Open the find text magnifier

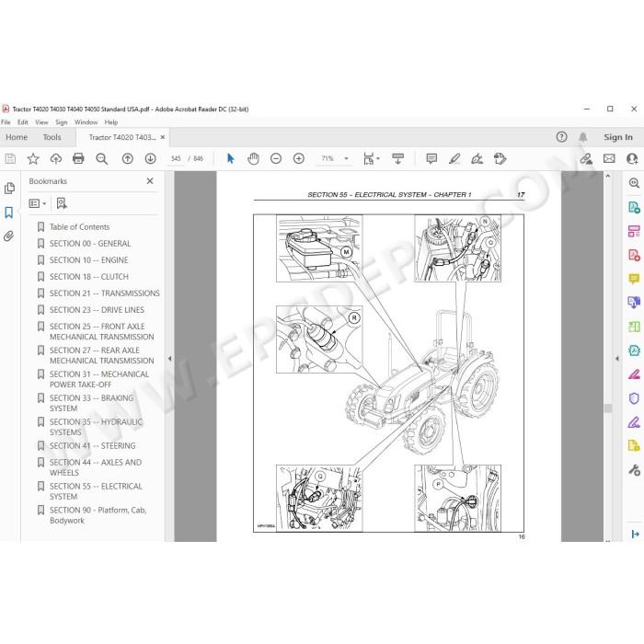pos(101,158)
